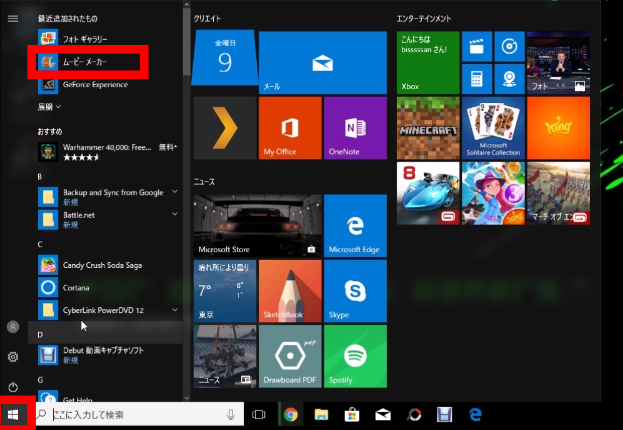The width and height of the screenshot is (623, 430).
Task: Select the ニュース group heading
Action: 204,182
